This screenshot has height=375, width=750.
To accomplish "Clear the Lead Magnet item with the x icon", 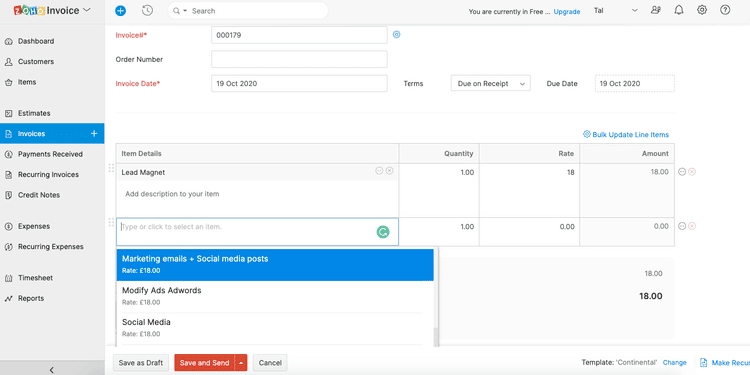I will tap(389, 171).
